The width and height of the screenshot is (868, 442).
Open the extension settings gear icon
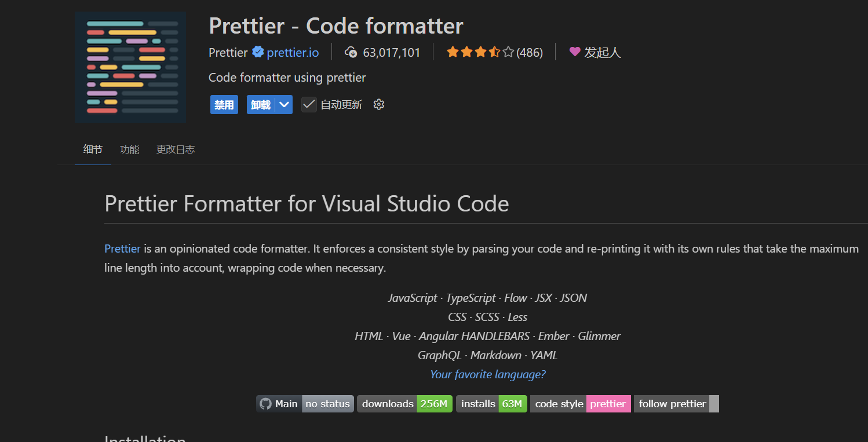379,105
